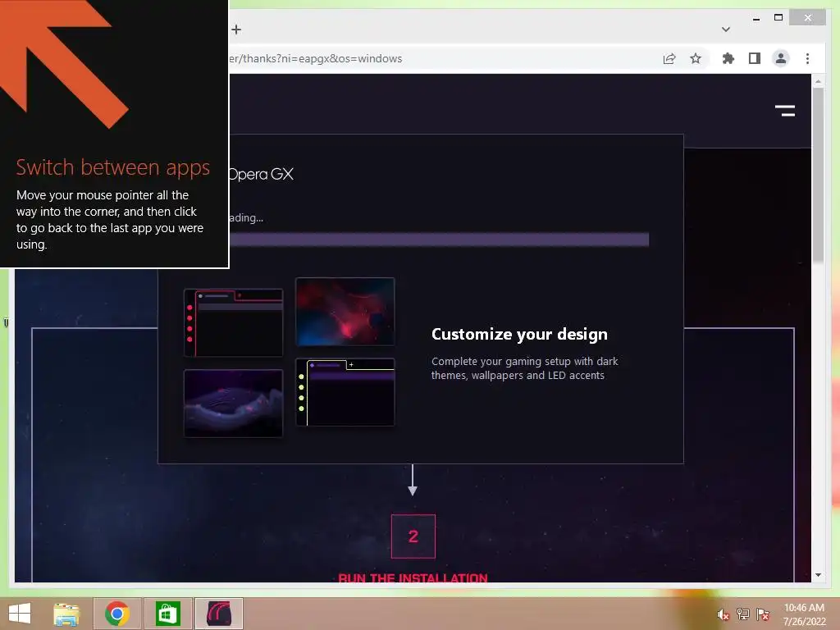Open the Chrome three-dot menu
Image resolution: width=840 pixels, height=630 pixels.
pyautogui.click(x=807, y=58)
